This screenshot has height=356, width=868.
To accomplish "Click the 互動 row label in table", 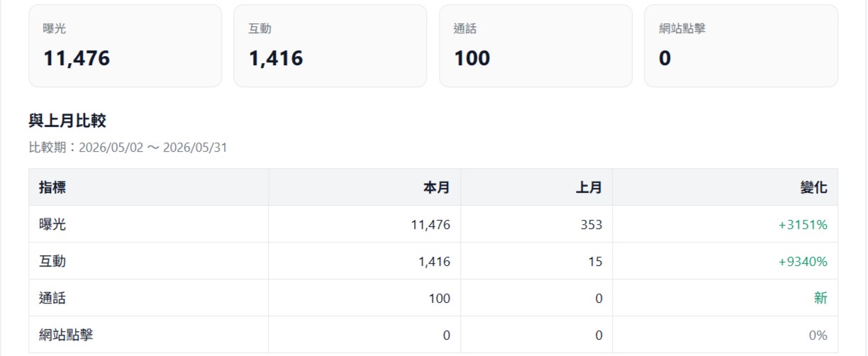I will [52, 261].
